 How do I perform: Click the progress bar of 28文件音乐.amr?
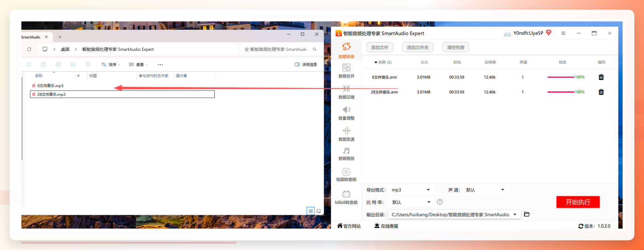click(561, 92)
